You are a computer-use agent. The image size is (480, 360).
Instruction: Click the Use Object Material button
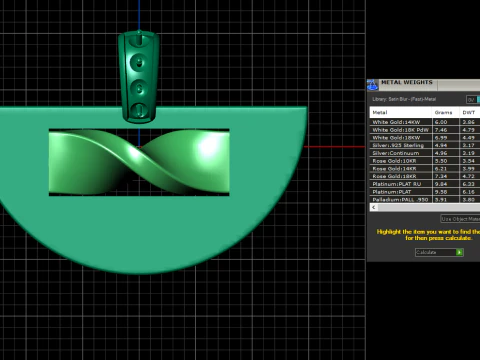460,219
